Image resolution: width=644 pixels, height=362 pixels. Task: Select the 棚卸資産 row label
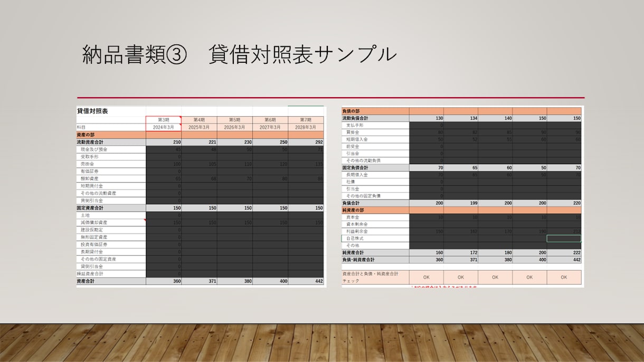point(111,179)
